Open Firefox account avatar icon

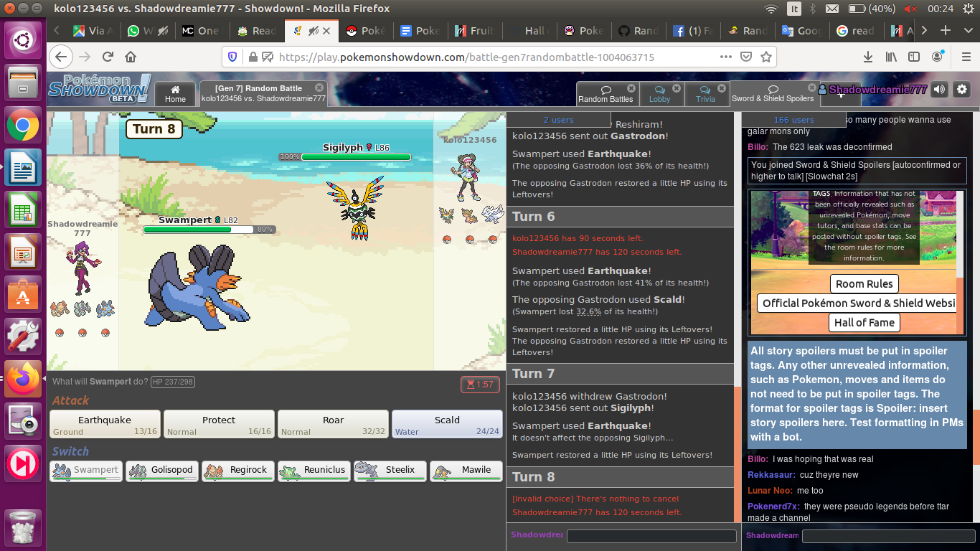[937, 57]
